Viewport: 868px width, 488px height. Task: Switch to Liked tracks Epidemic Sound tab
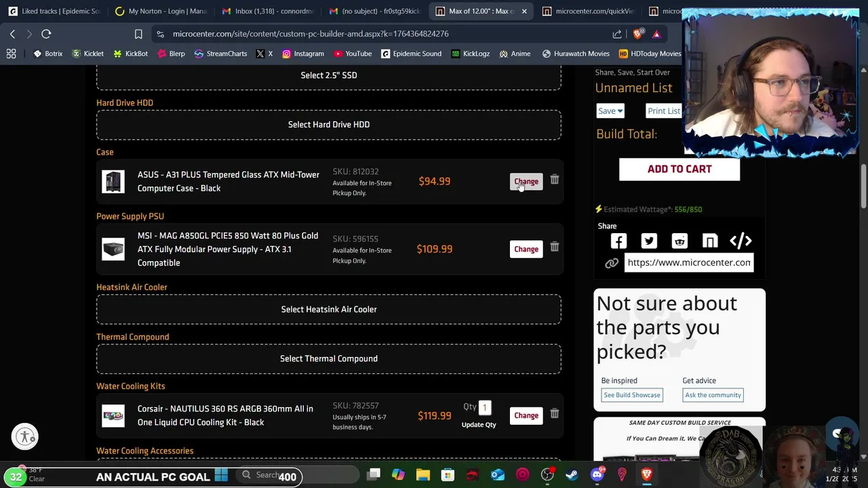click(54, 11)
